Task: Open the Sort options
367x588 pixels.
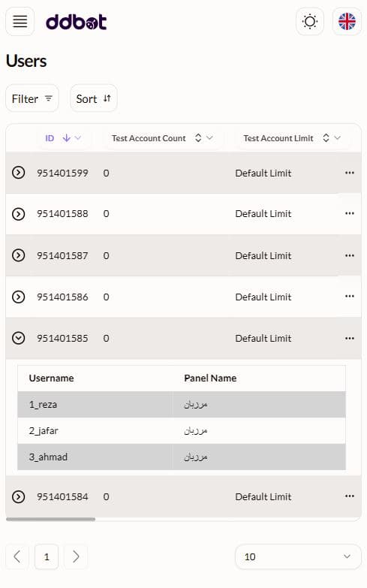Action: point(94,98)
